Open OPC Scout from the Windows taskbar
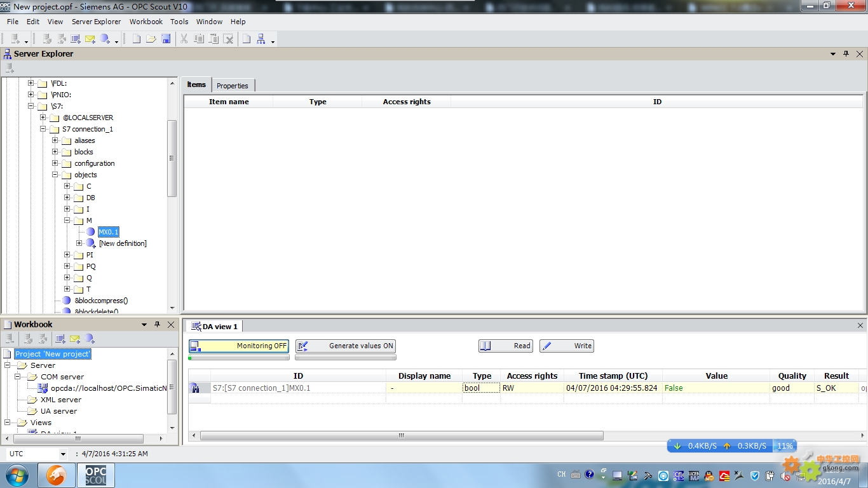 pos(96,475)
